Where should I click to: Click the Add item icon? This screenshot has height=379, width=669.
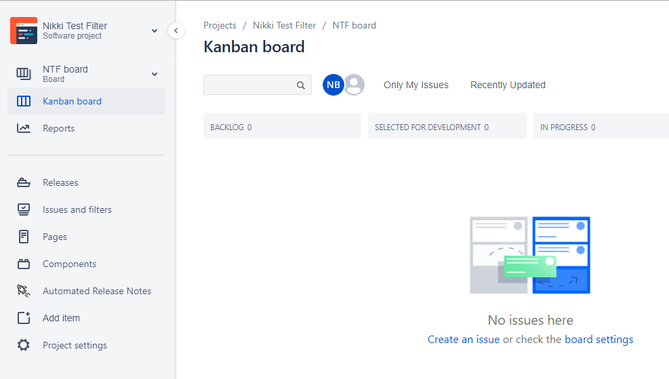pos(23,318)
